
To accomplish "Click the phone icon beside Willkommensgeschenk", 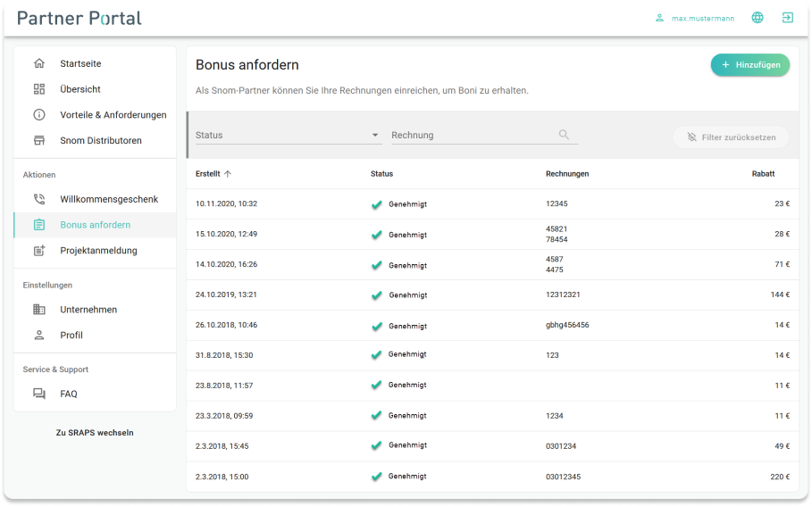I will click(x=39, y=199).
